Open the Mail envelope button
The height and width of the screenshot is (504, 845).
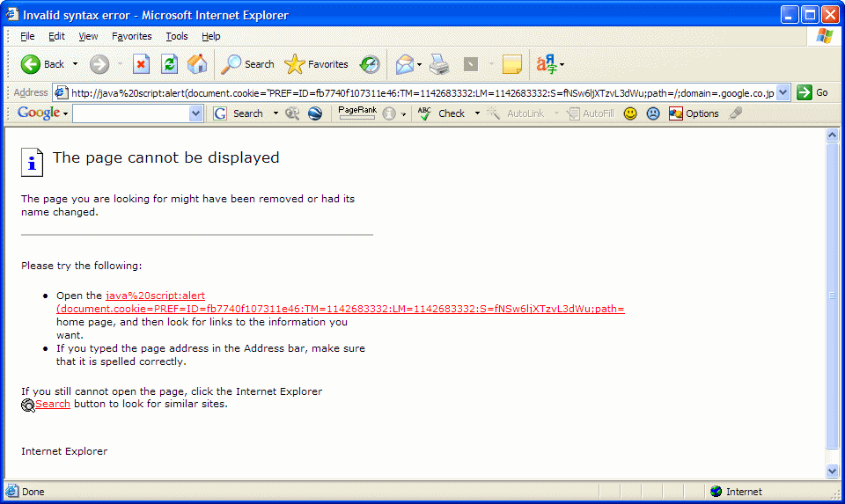404,64
